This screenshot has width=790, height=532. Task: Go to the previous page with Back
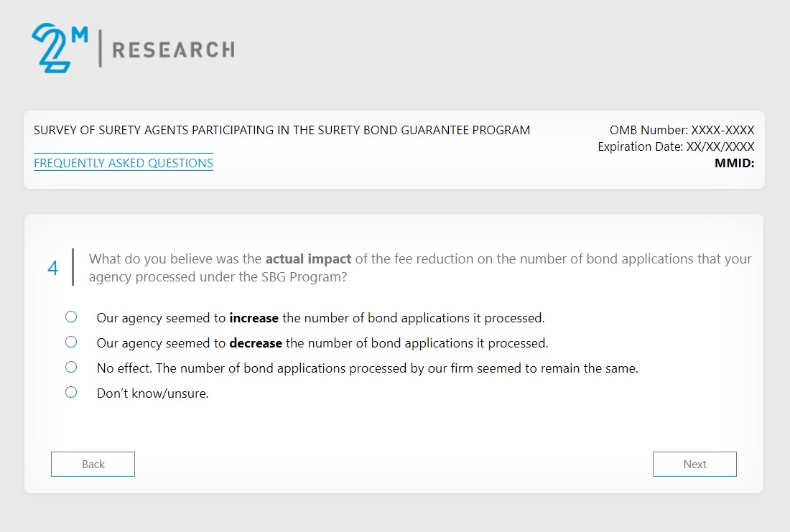[x=93, y=464]
